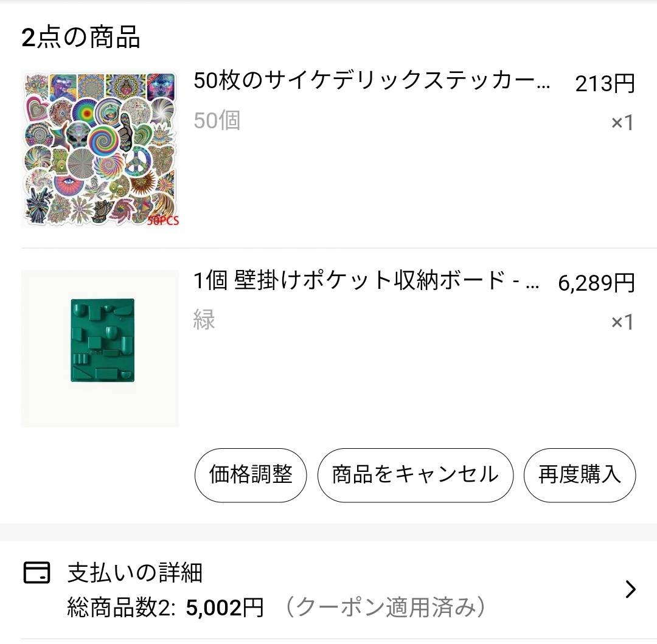
Task: Open the 壁掛けポケット収納ボード product title
Action: coord(366,281)
